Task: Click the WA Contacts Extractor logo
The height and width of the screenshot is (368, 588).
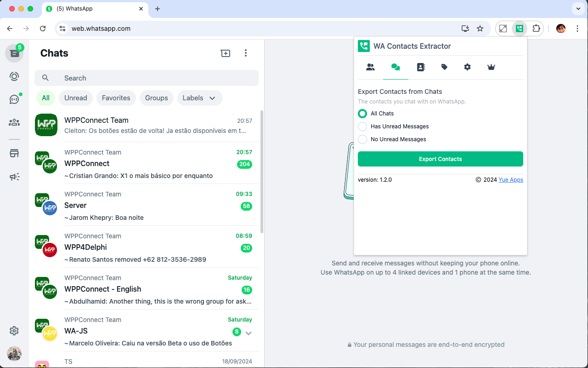Action: (x=364, y=46)
